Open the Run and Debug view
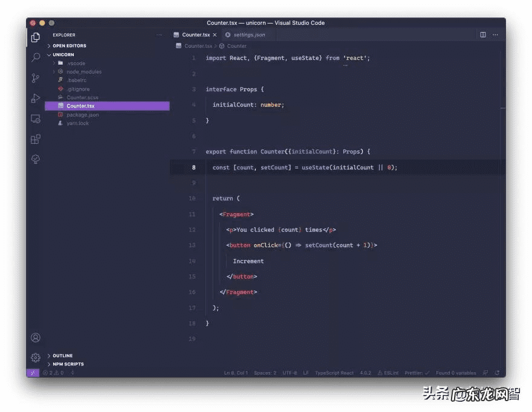Viewport: 532px width, 412px height. [36, 98]
